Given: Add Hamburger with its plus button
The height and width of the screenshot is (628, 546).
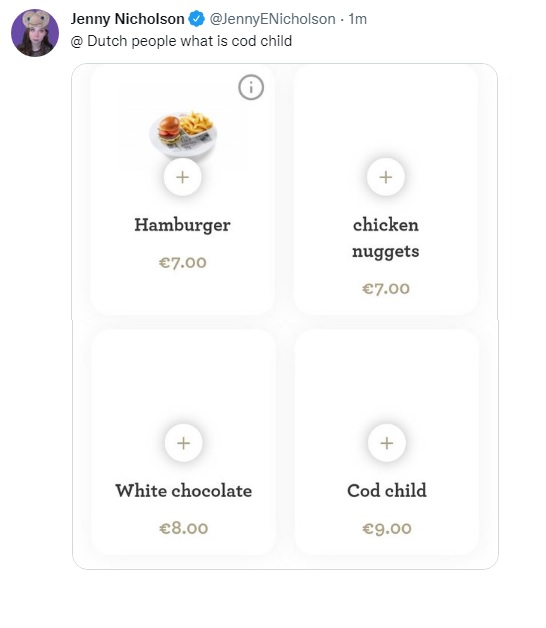Looking at the screenshot, I should pos(182,177).
